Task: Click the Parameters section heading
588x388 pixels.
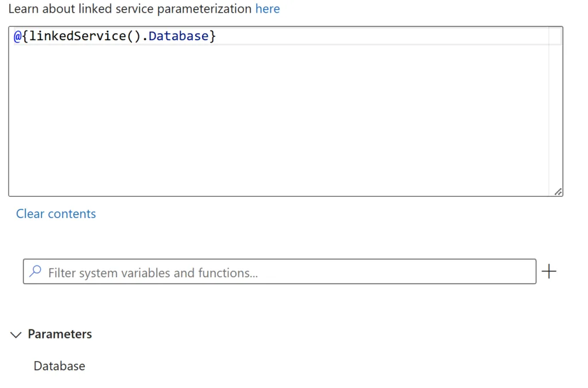Action: pyautogui.click(x=60, y=334)
